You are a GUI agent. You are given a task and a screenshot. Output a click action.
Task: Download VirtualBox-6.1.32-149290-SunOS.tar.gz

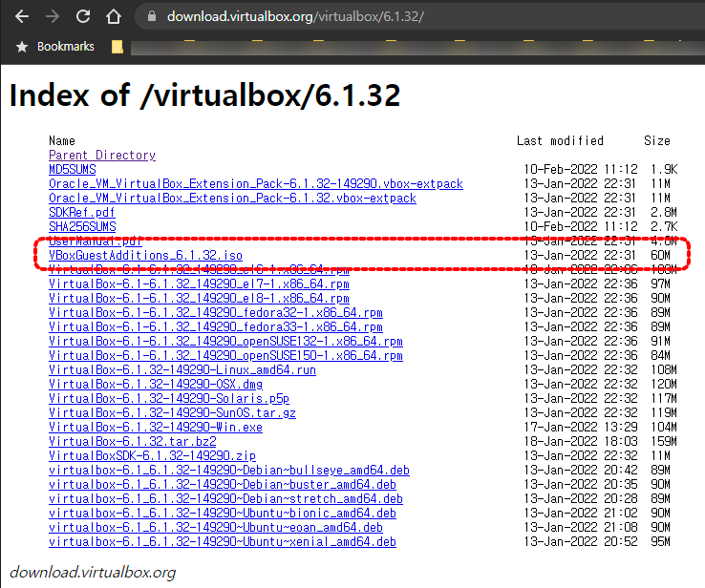(172, 412)
